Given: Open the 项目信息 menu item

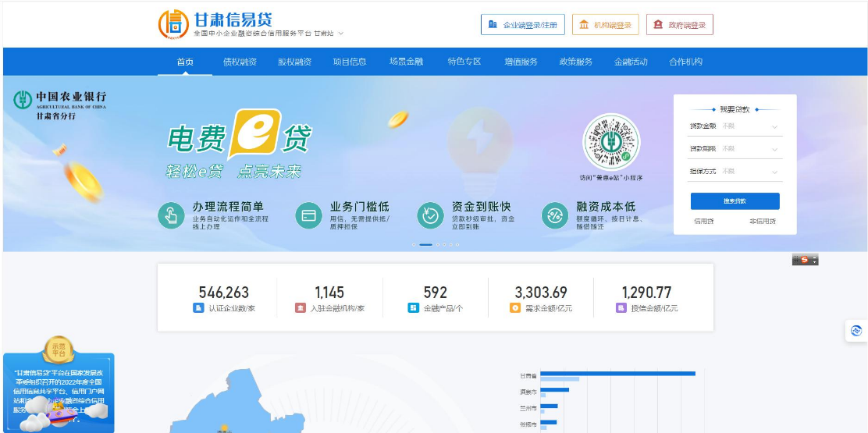Looking at the screenshot, I should click(x=350, y=62).
